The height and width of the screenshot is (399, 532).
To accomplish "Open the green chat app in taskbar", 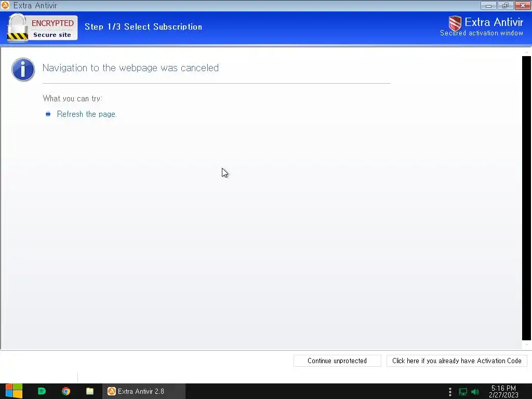I will (42, 391).
